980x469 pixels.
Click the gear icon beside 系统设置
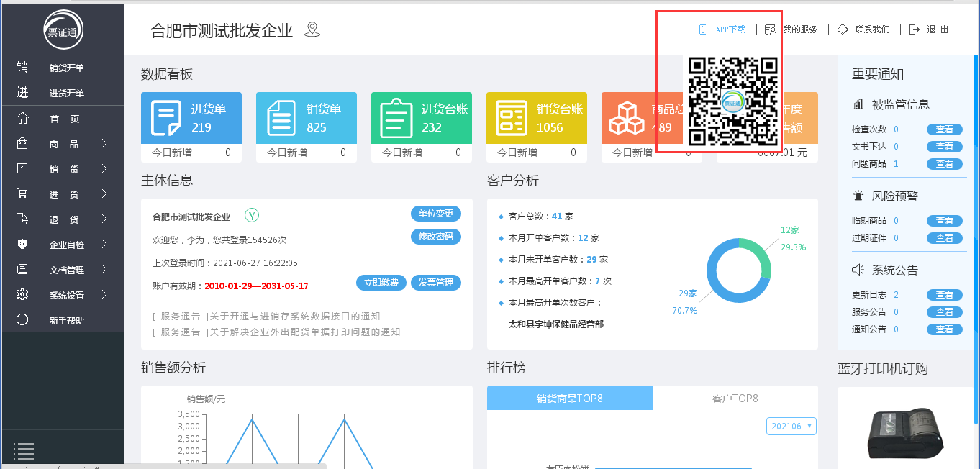22,295
